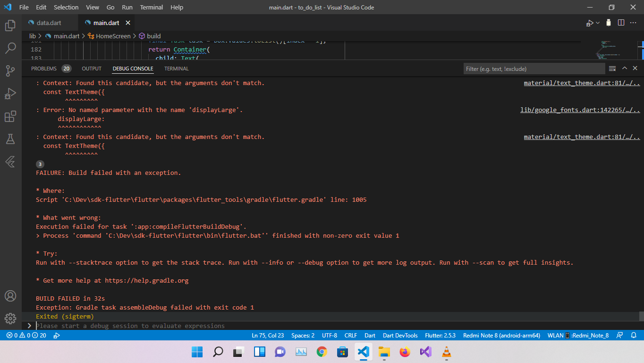The height and width of the screenshot is (363, 644).
Task: Open the Run and Debug view
Action: click(x=10, y=94)
